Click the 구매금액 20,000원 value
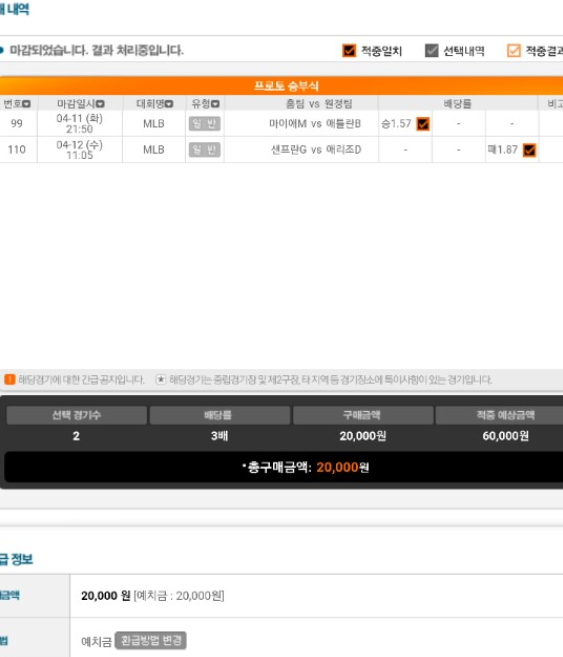Viewport: 563px width, 657px height. (363, 436)
